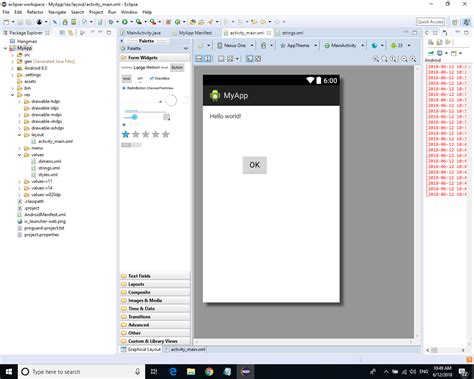Click the Windows Start button
The image size is (474, 379).
[x=9, y=371]
